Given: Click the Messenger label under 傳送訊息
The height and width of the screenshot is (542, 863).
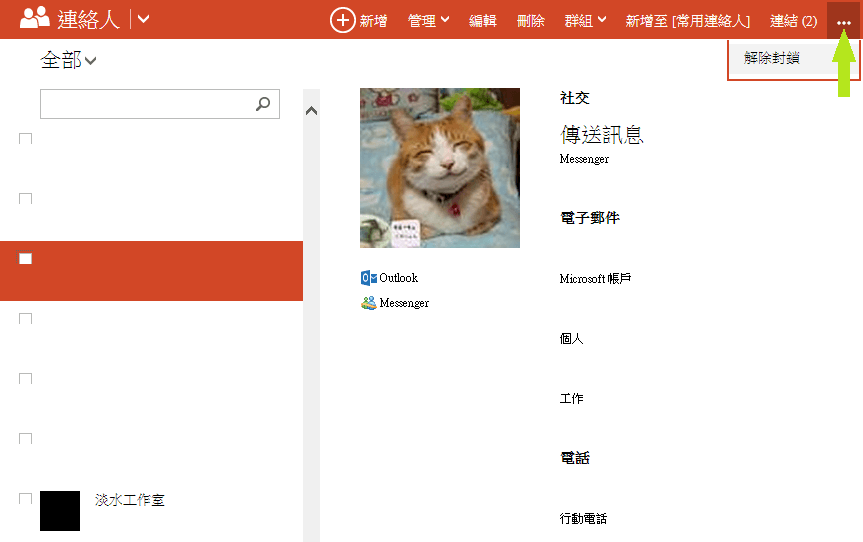Looking at the screenshot, I should click(584, 159).
